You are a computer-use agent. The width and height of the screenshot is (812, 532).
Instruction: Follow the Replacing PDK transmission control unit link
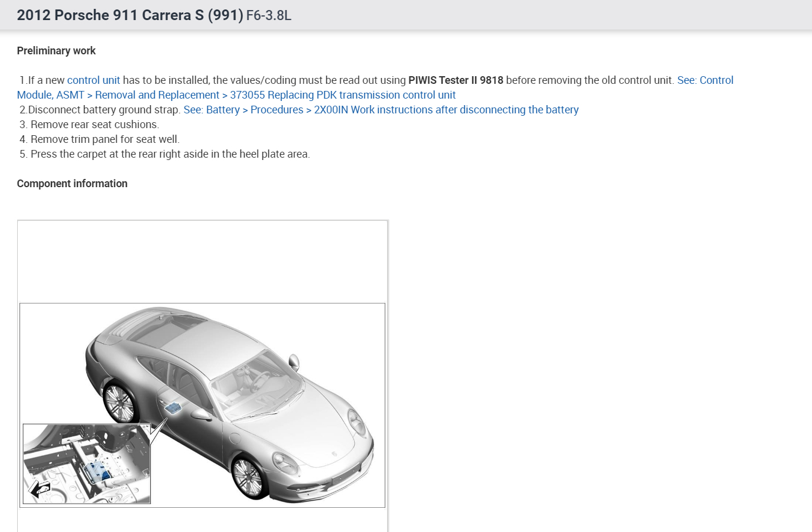coord(236,95)
